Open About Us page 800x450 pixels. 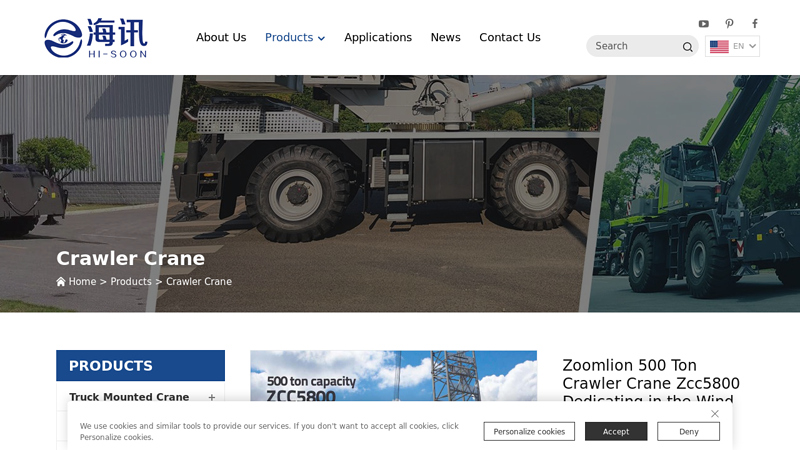click(x=221, y=37)
